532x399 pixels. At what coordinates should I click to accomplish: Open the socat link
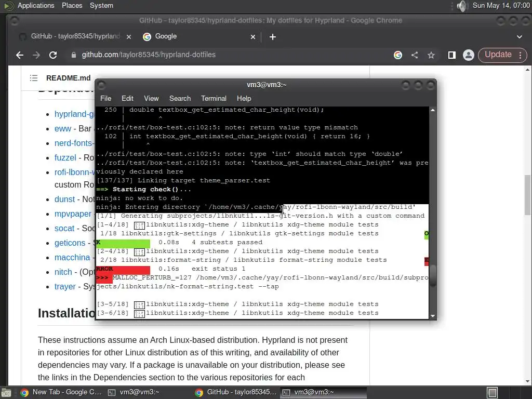pos(64,229)
